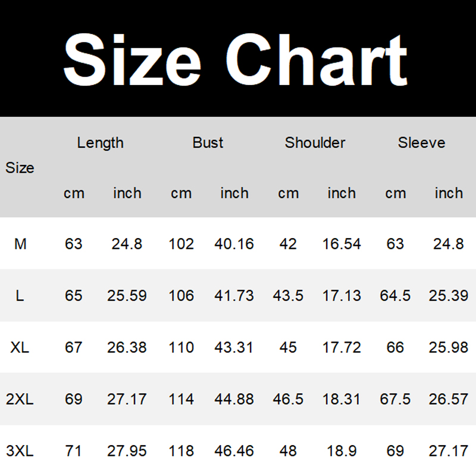Screen dimensions: 476x476
Task: Select the 2XL size row label
Action: [x=20, y=399]
